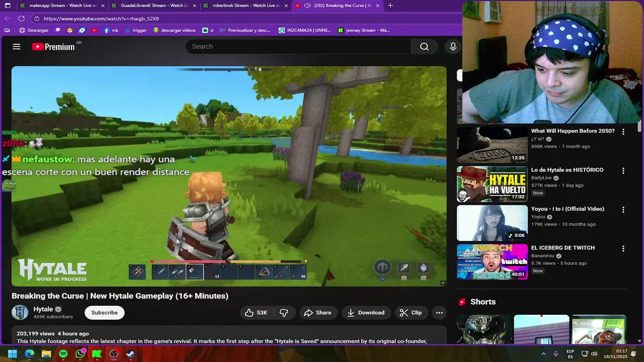Open Descargas bookmark
The width and height of the screenshot is (644, 362).
click(x=34, y=30)
